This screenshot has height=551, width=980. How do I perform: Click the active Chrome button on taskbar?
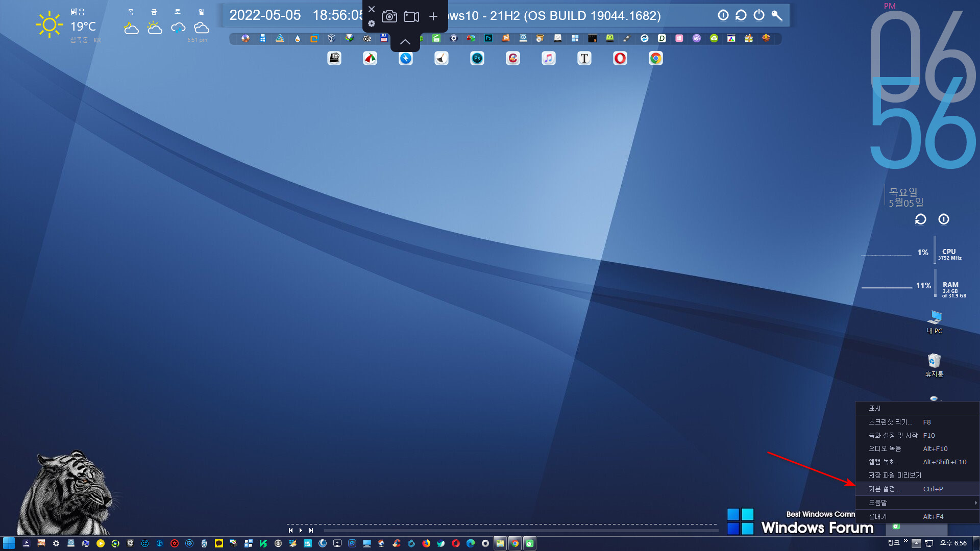(x=515, y=543)
